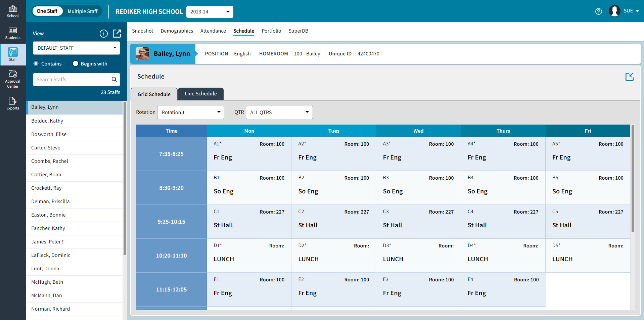
Task: Switch to the Line Schedule tab
Action: click(x=201, y=94)
